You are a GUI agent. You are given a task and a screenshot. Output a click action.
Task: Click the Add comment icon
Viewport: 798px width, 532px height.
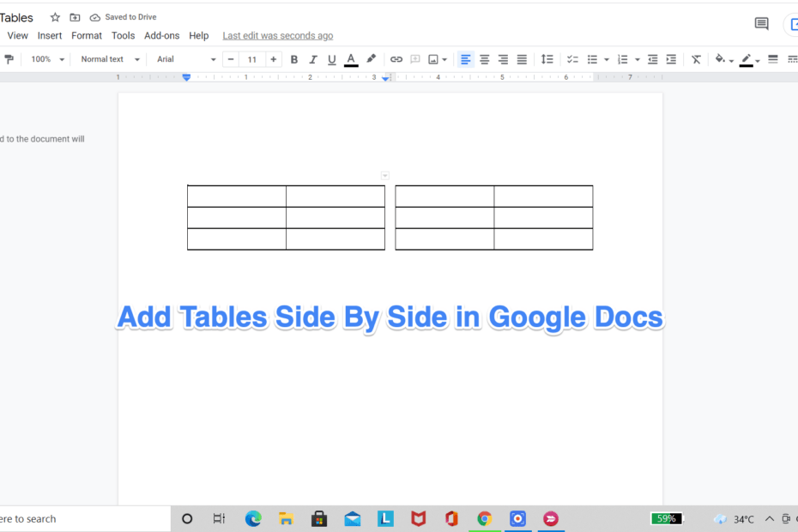(x=414, y=59)
